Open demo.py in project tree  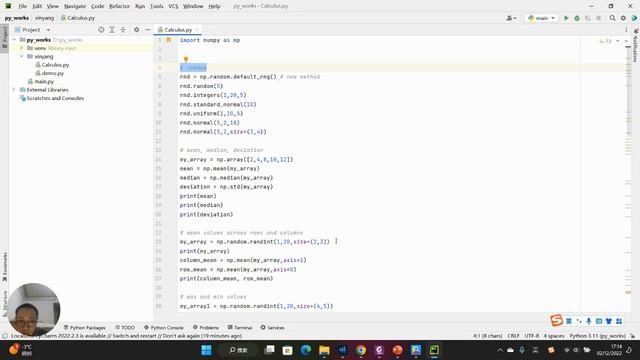click(49, 73)
